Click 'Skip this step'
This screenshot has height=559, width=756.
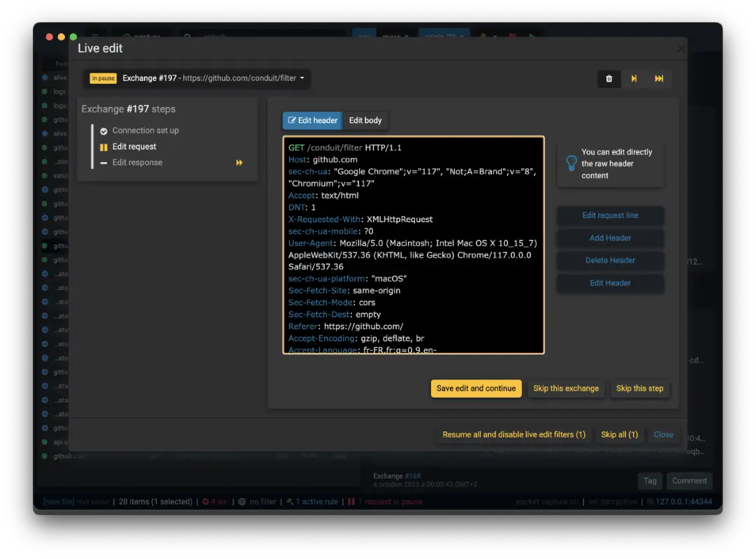639,389
